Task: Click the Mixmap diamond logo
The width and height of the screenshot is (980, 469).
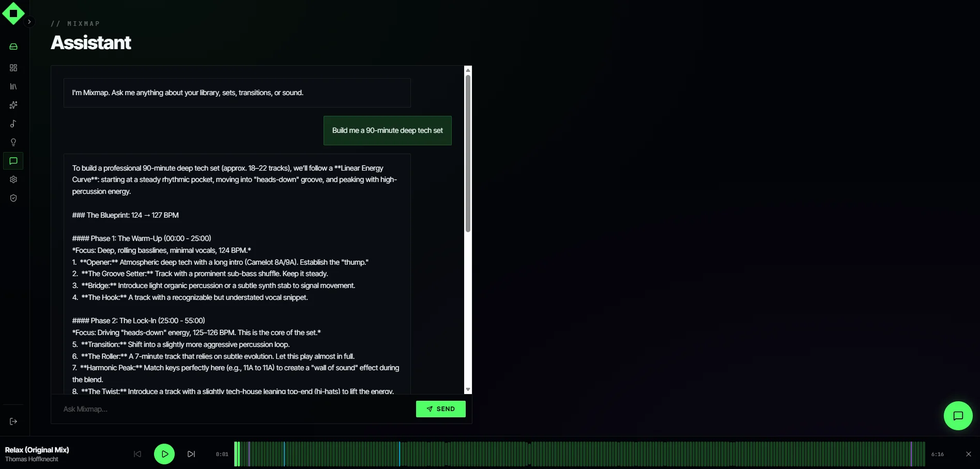Action: (13, 13)
